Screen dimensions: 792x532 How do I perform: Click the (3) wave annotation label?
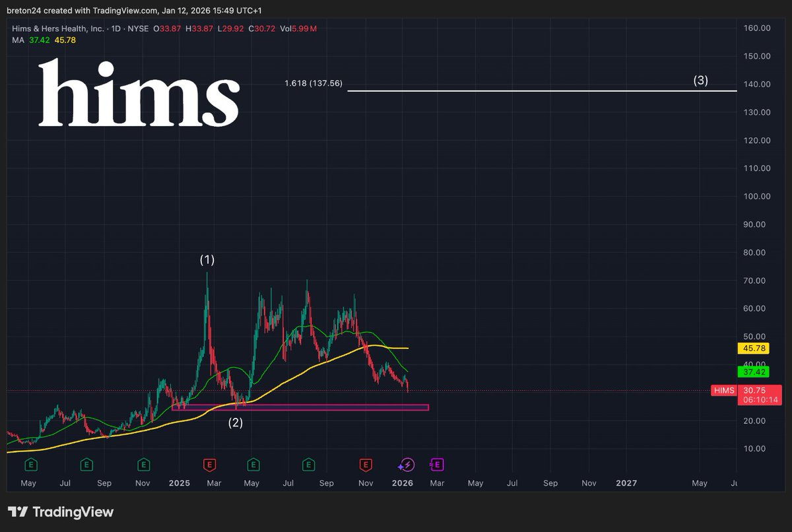coord(700,81)
